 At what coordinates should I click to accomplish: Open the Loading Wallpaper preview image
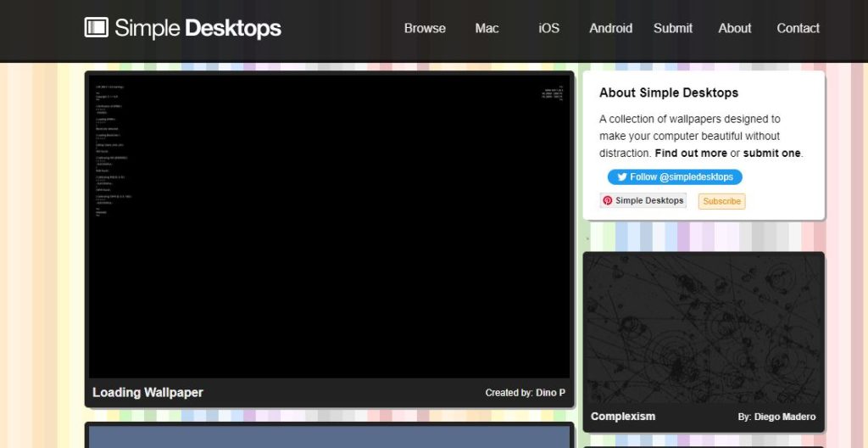click(330, 227)
